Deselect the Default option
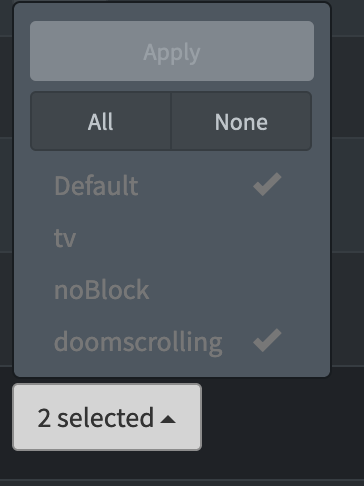The image size is (364, 486). pos(172,185)
